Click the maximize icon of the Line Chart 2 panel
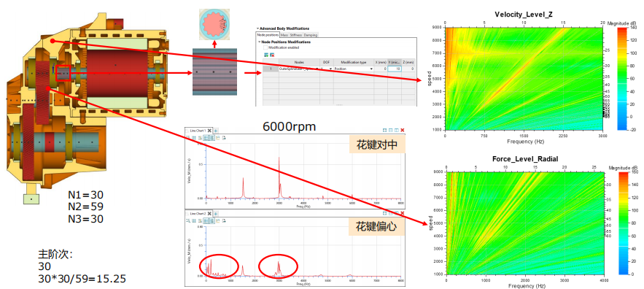Viewport: 644px width, 289px height. pyautogui.click(x=385, y=213)
